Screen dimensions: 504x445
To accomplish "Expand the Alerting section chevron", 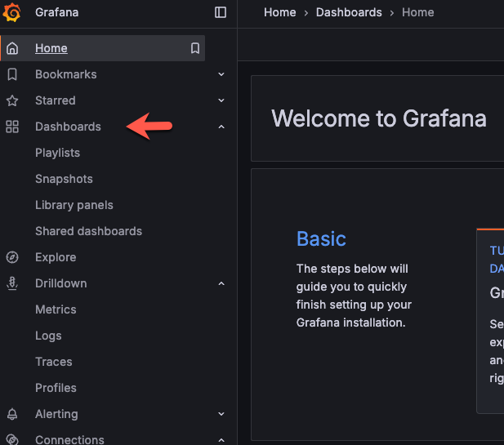I will 221,414.
